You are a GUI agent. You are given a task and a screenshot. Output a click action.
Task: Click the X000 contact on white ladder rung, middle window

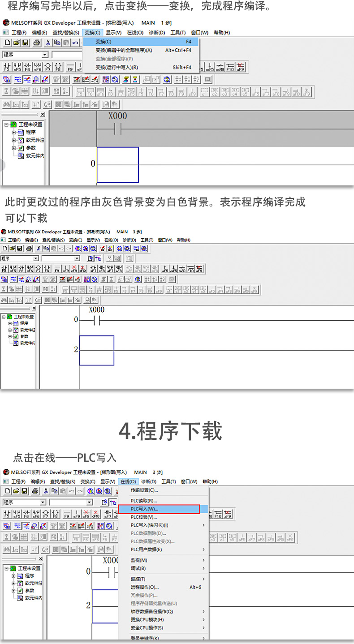point(96,320)
